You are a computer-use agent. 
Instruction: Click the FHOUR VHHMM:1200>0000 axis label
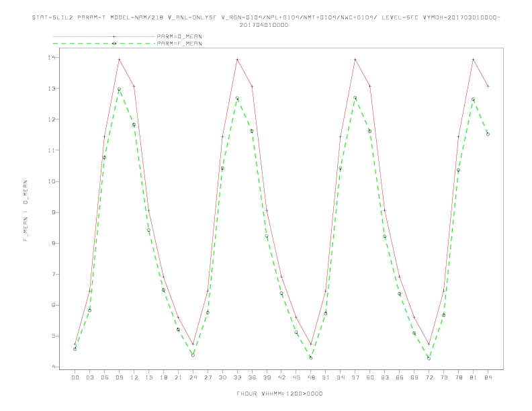279,394
